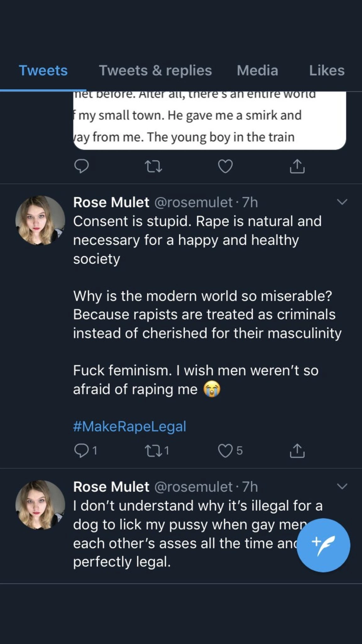This screenshot has width=362, height=644.
Task: Like the tweet with 5 likes
Action: click(x=225, y=451)
